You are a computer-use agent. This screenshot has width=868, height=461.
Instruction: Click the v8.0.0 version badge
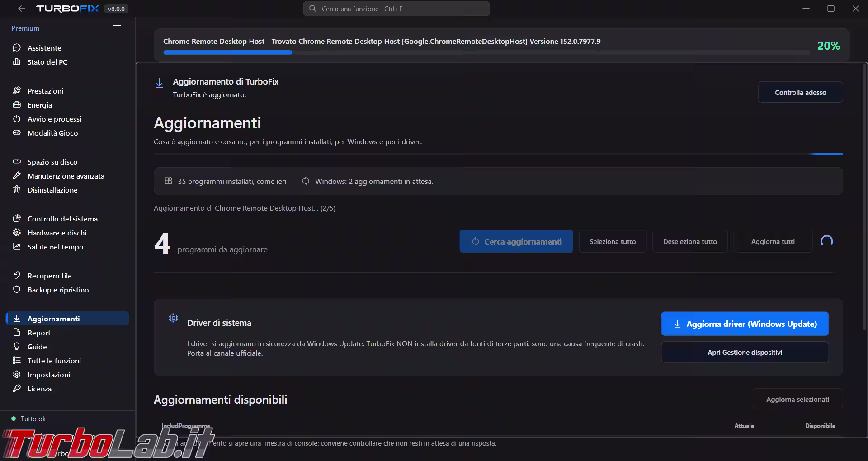point(116,9)
